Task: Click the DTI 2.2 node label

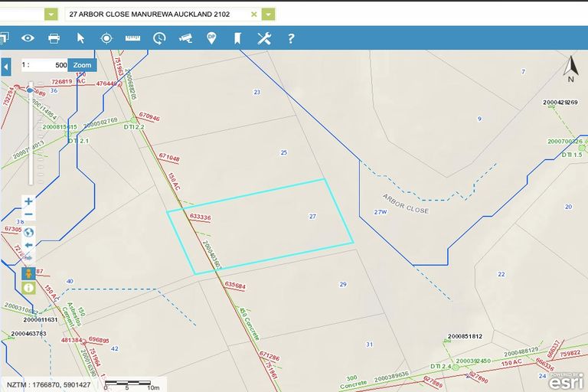Action: coord(134,127)
